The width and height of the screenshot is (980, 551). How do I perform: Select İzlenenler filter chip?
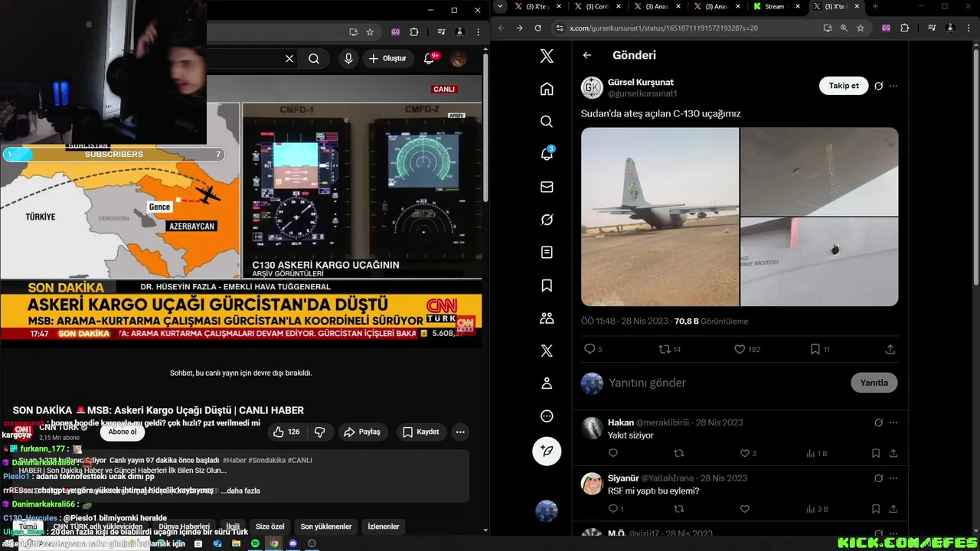pyautogui.click(x=384, y=527)
